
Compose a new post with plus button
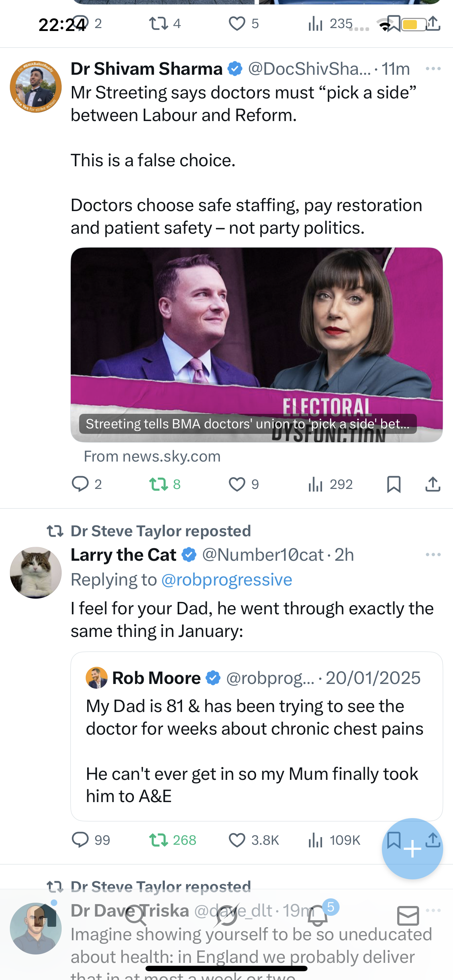point(412,849)
